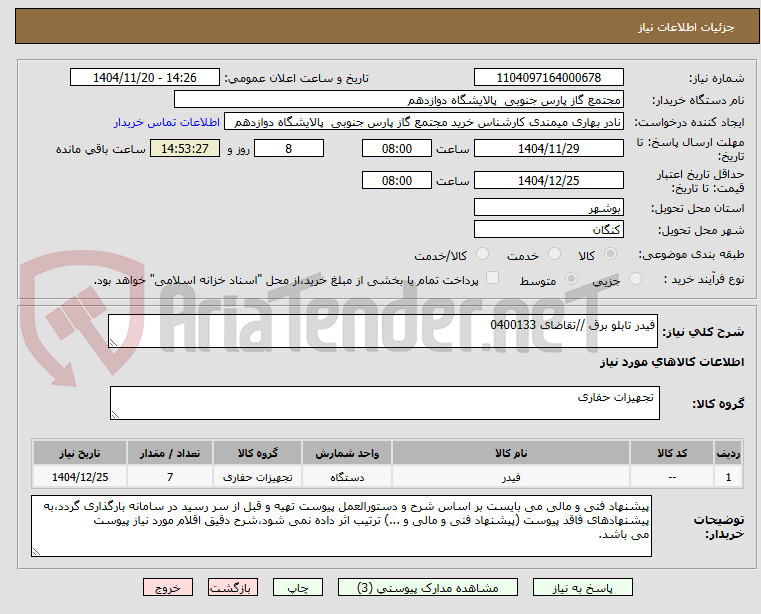Screen dimensions: 761x614
Task: Click the table row date 1404/12/25
Action: [80, 477]
